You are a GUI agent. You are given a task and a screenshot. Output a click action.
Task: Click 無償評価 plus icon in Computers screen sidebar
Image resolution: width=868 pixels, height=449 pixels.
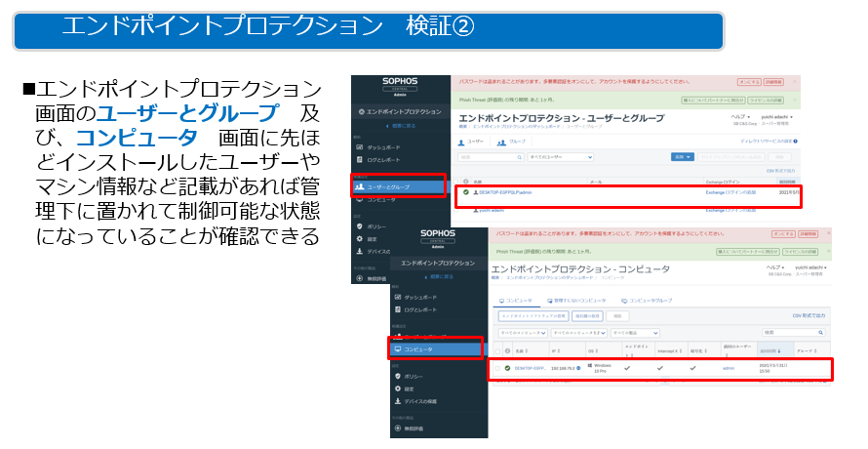[x=398, y=429]
